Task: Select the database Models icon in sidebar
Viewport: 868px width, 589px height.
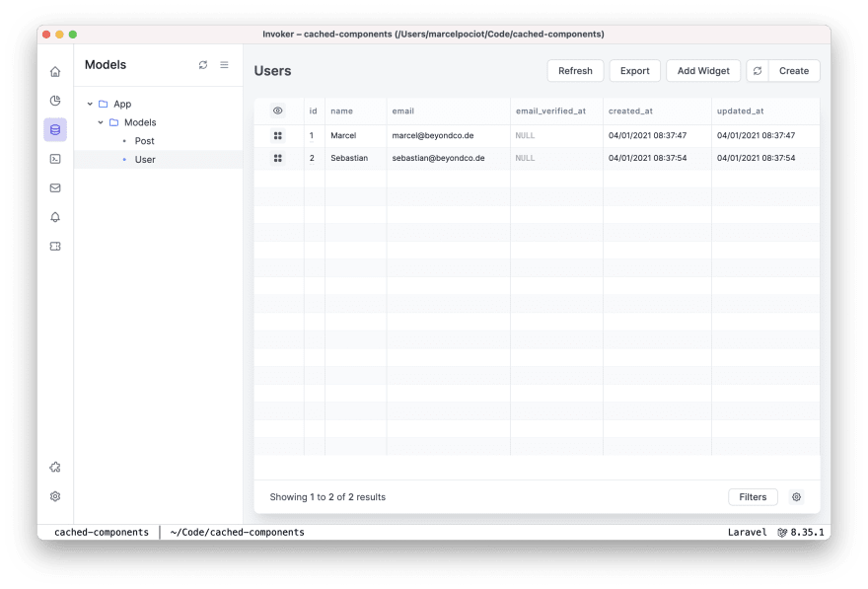Action: (x=55, y=129)
